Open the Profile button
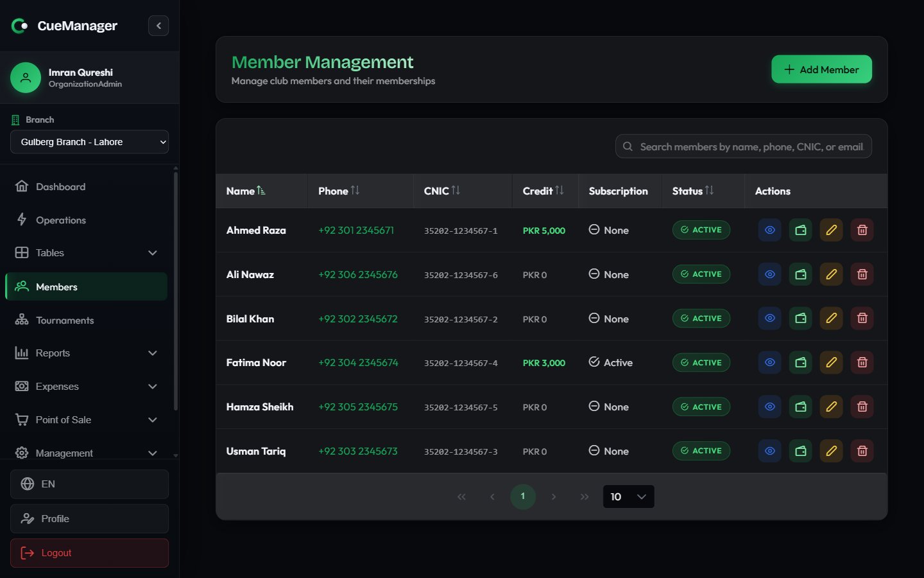Viewport: 924px width, 578px height. (x=89, y=518)
